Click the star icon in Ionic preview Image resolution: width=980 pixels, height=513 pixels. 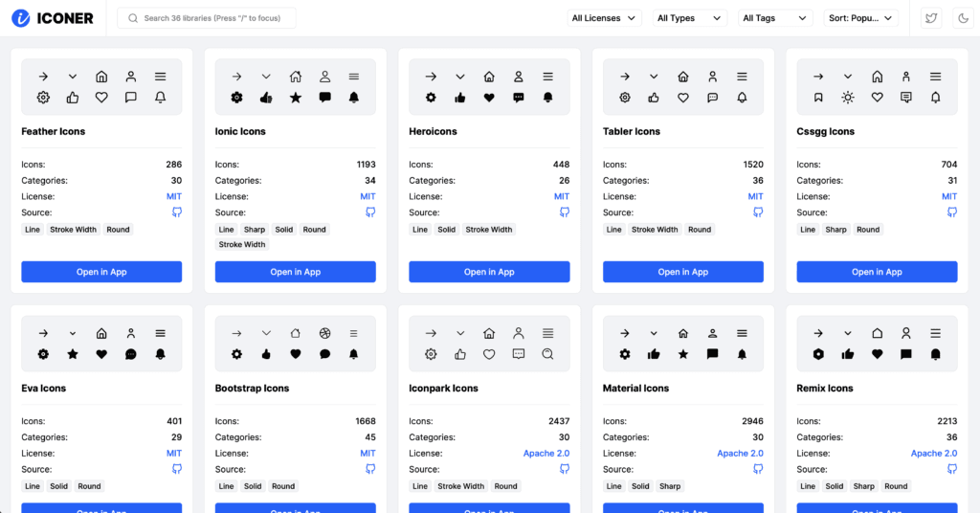point(295,98)
